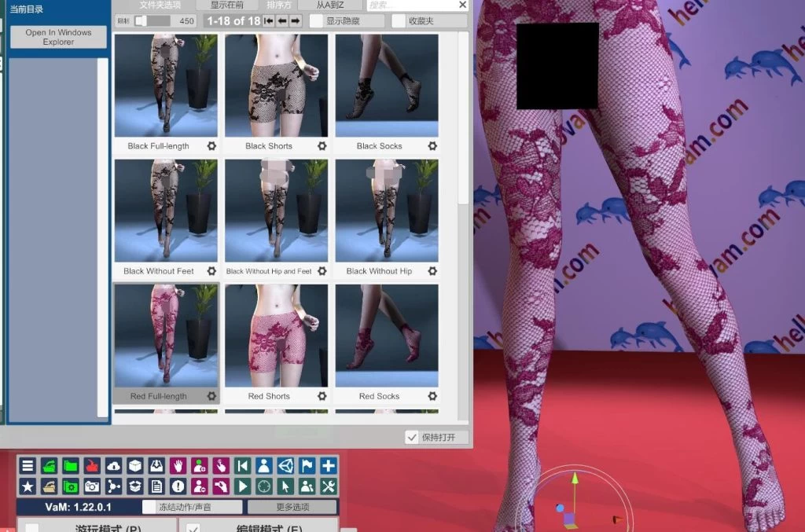Click the exclamation mark error log icon
The image size is (805, 532).
pyautogui.click(x=178, y=486)
